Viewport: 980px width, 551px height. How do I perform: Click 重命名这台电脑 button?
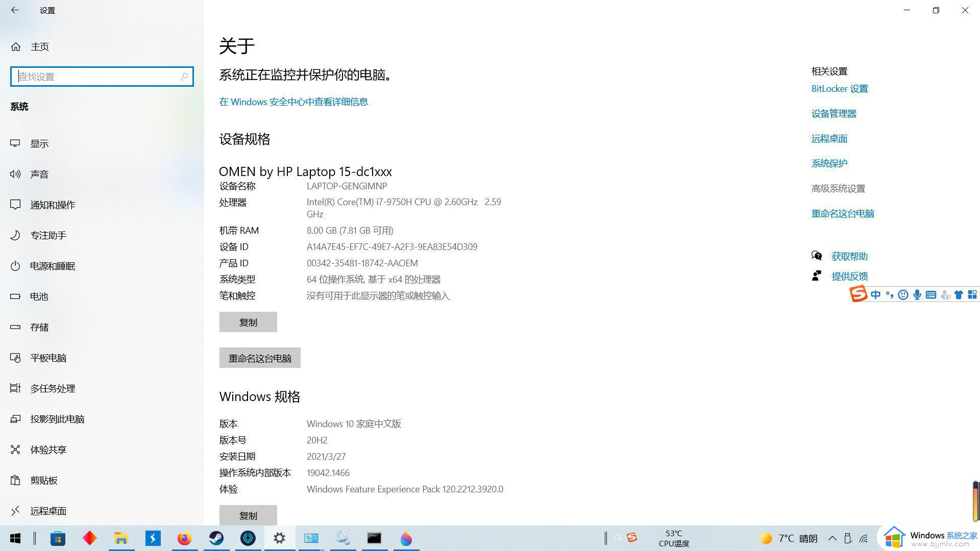click(x=260, y=358)
